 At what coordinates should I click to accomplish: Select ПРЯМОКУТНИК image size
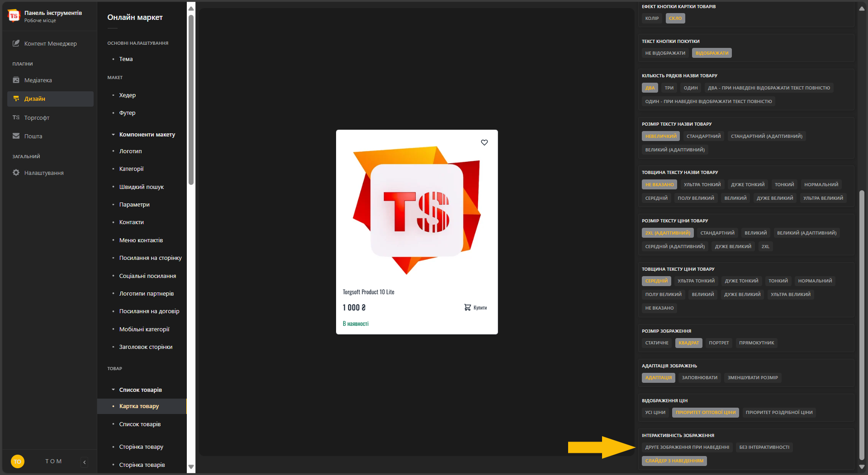tap(756, 343)
